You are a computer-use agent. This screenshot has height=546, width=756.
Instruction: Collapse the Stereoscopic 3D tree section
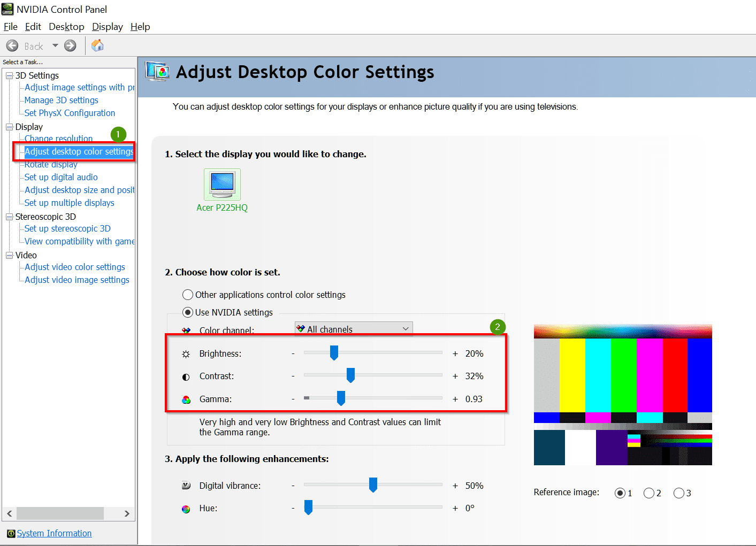coord(9,217)
